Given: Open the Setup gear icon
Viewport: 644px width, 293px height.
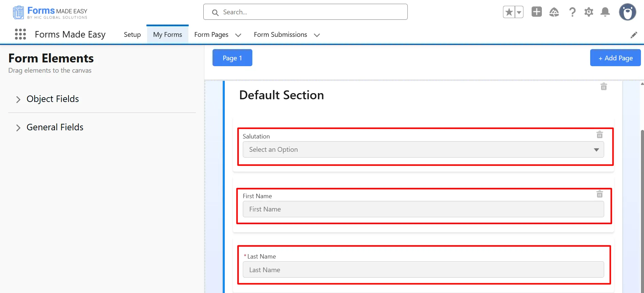Looking at the screenshot, I should [x=588, y=12].
